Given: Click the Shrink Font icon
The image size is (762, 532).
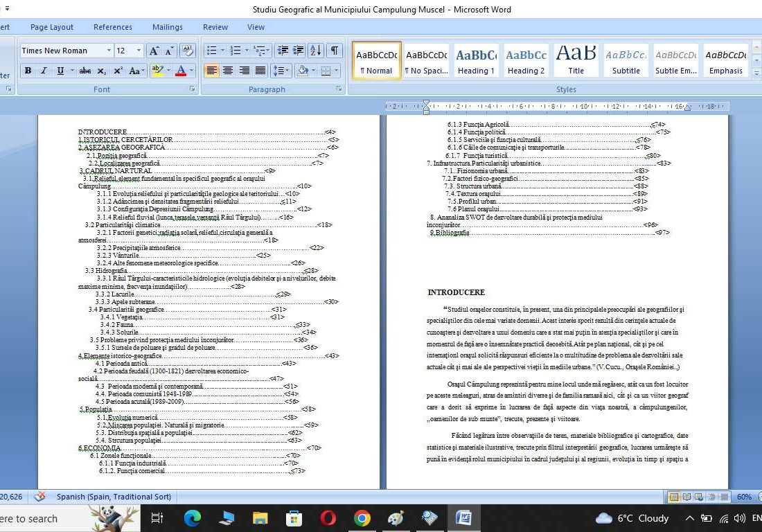Looking at the screenshot, I should 168,51.
